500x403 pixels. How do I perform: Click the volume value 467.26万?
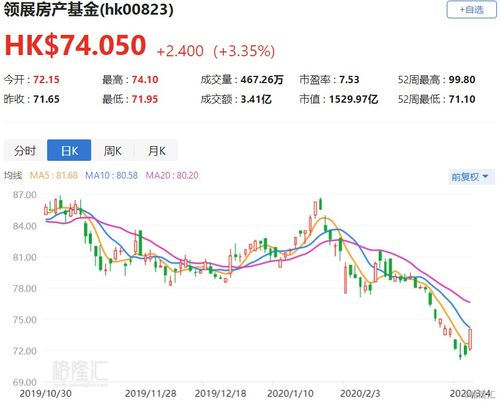(x=262, y=80)
